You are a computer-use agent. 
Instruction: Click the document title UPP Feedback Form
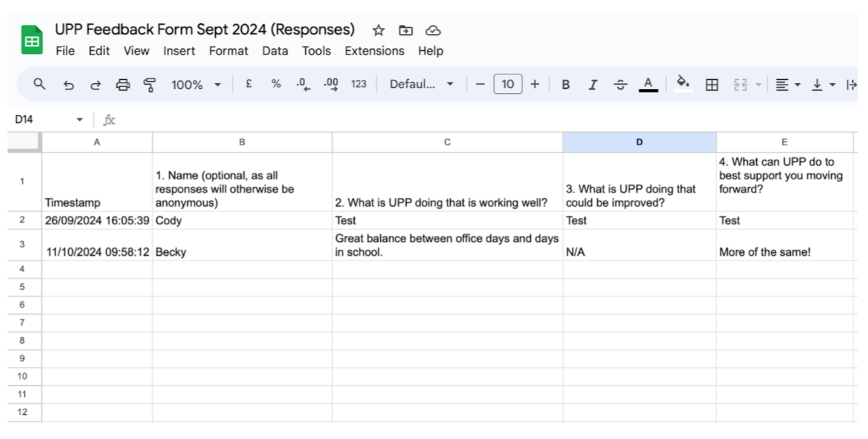coord(205,30)
